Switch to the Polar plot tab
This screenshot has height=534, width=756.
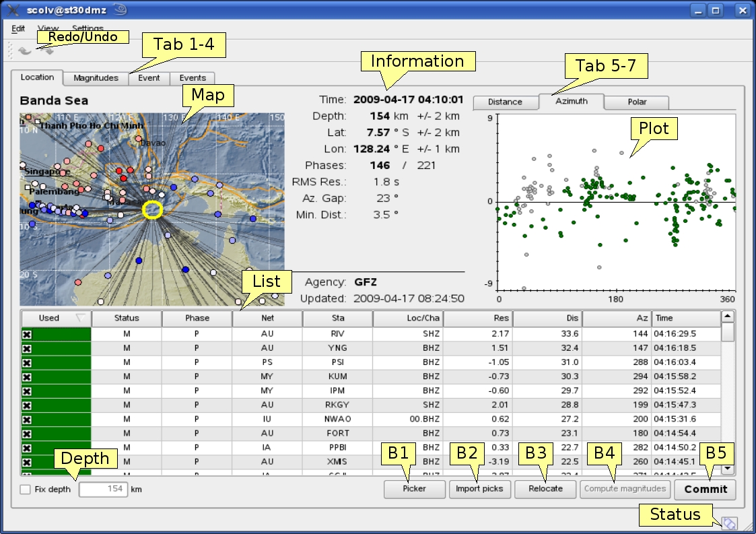click(x=637, y=102)
